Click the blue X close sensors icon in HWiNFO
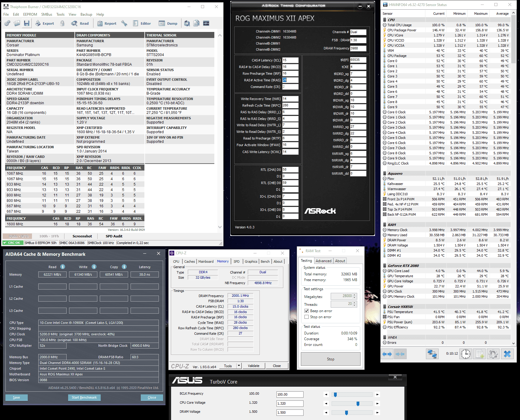 pyautogui.click(x=507, y=354)
